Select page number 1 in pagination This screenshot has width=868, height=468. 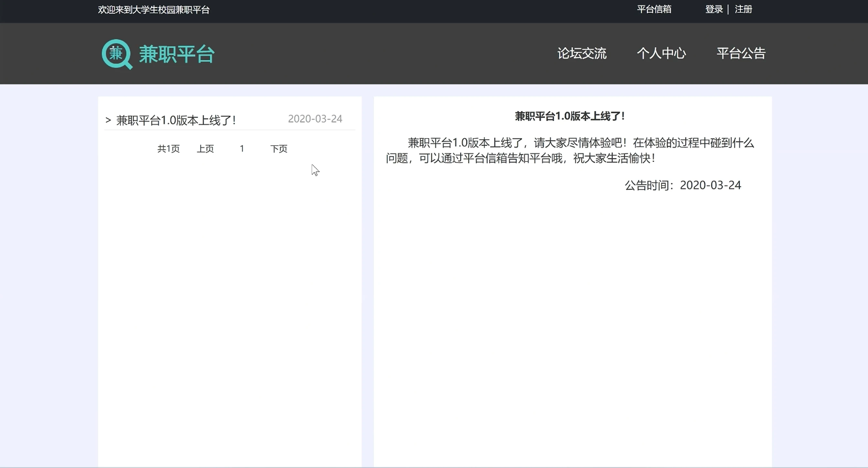coord(242,149)
